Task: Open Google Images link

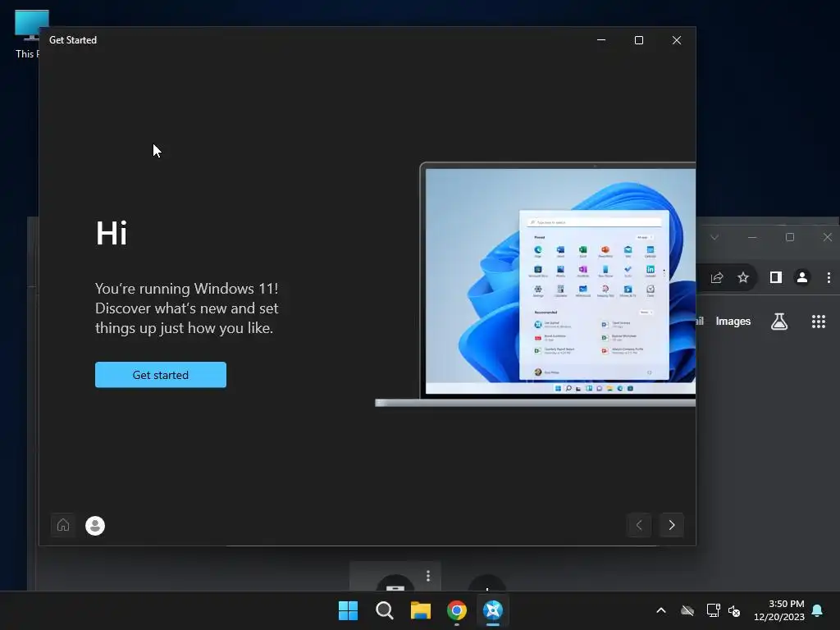Action: [733, 322]
